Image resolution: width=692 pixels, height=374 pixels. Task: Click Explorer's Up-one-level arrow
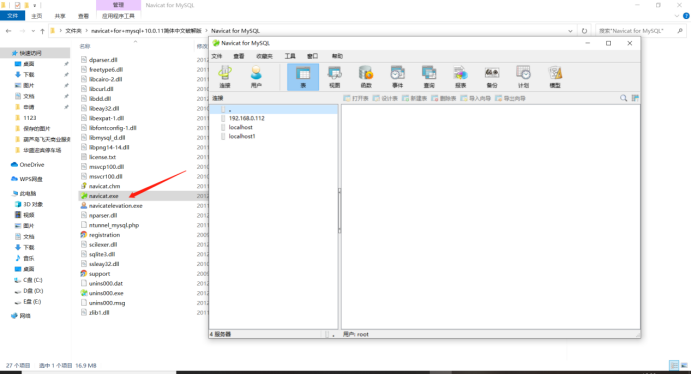coord(42,31)
